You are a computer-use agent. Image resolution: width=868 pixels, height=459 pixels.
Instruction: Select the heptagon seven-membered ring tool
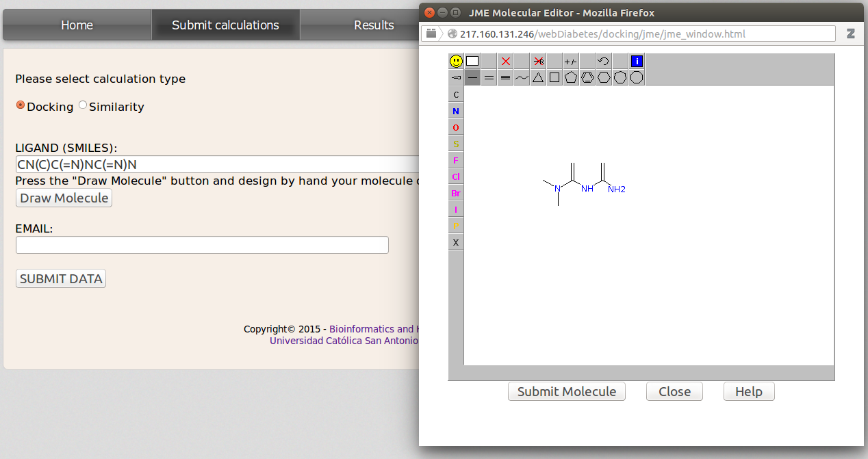(620, 77)
